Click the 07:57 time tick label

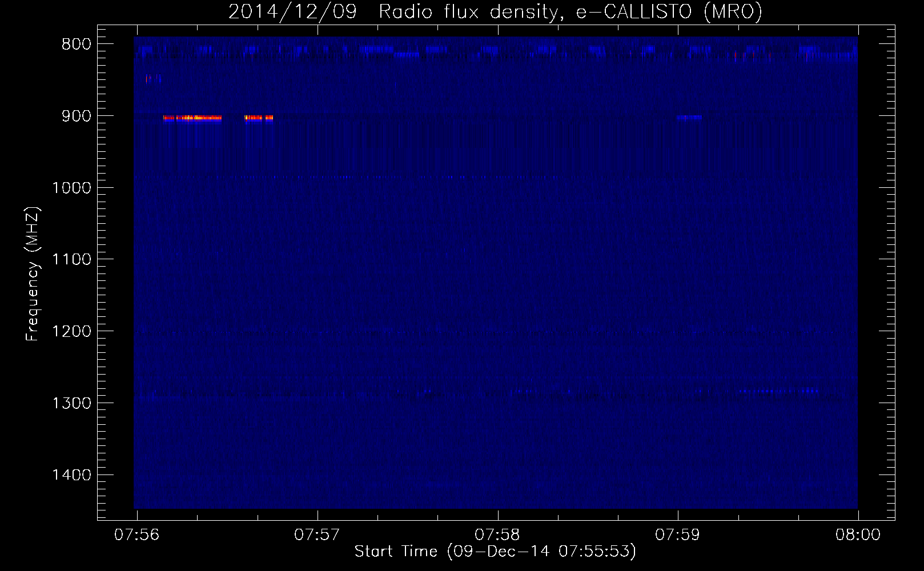[x=318, y=535]
